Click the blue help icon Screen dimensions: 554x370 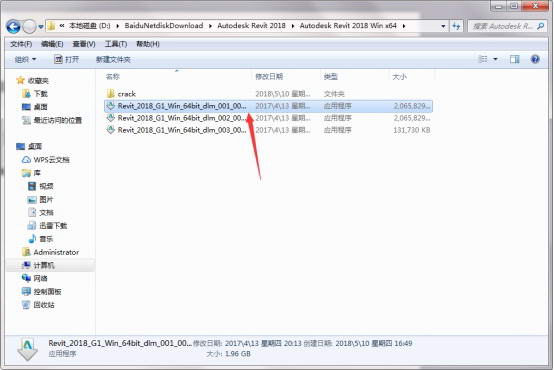point(535,59)
